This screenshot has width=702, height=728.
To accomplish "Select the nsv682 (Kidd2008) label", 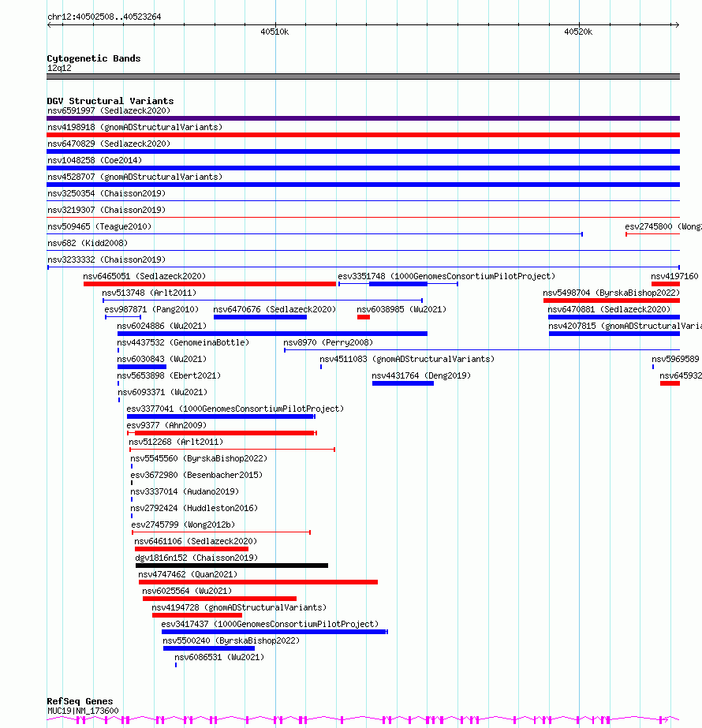I will click(x=88, y=243).
